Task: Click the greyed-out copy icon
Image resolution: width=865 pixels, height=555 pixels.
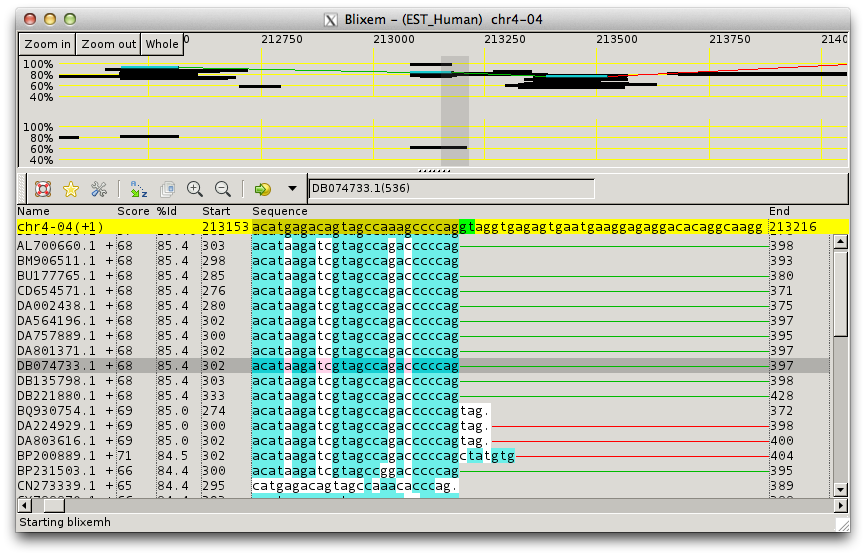Action: pos(167,189)
